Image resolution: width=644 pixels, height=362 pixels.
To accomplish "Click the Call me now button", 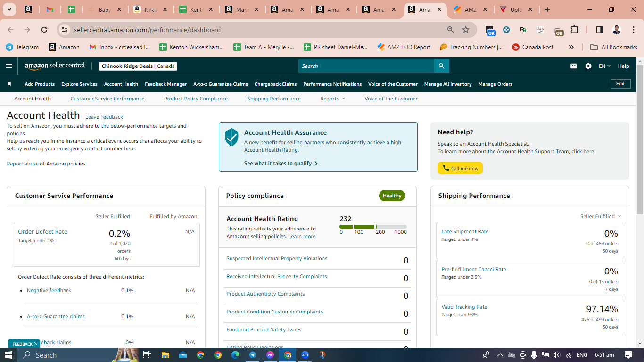I will point(460,168).
